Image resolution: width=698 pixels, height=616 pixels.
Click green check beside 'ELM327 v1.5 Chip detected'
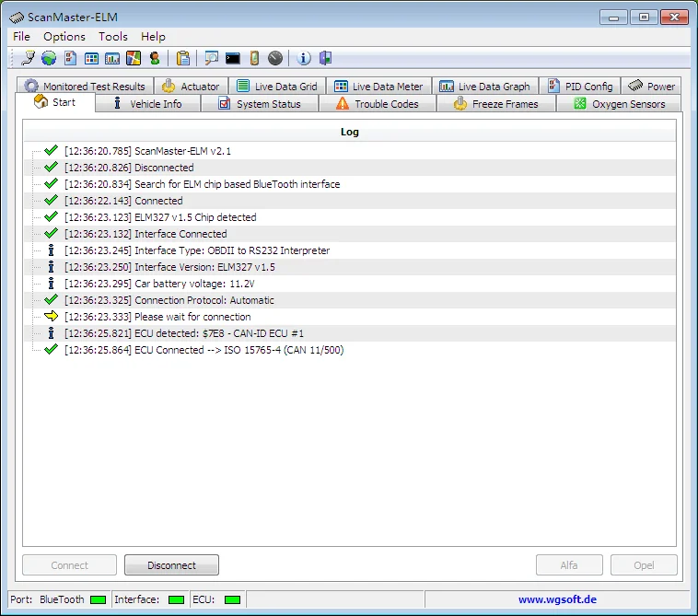click(52, 216)
